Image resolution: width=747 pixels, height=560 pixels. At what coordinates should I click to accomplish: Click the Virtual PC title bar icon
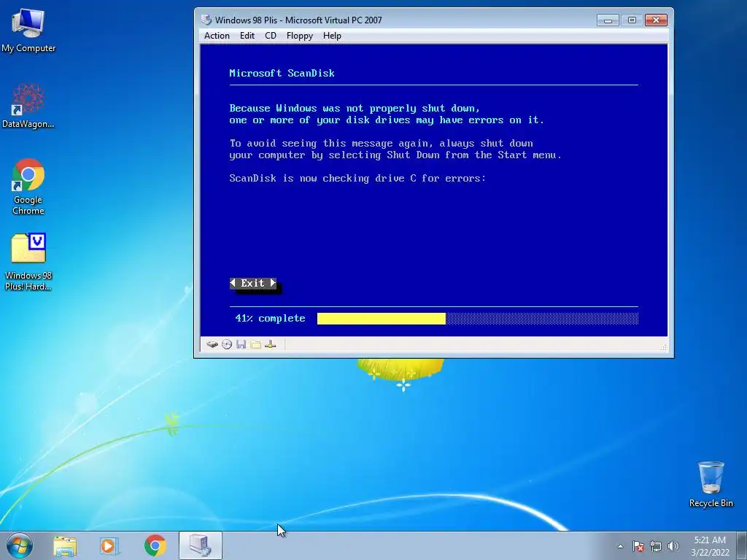(206, 20)
